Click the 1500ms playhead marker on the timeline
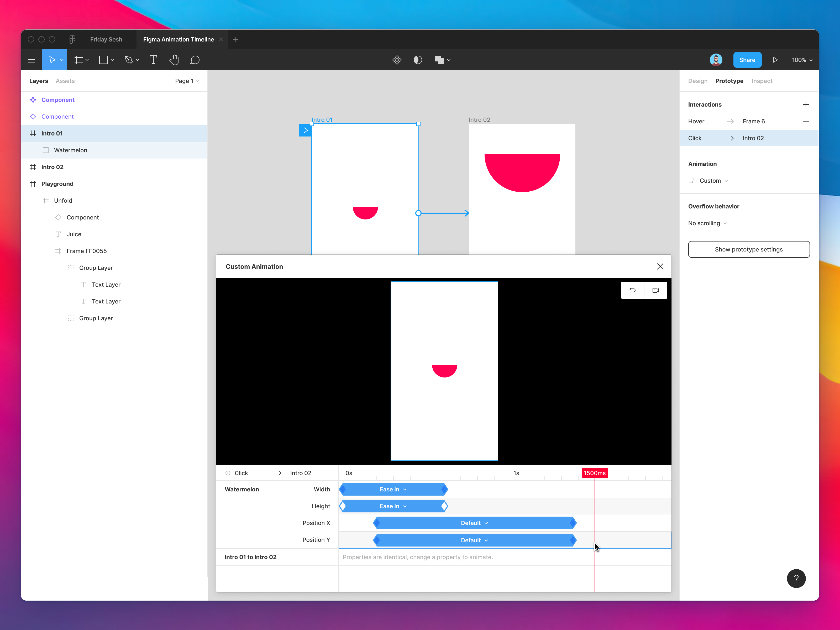840x630 pixels. tap(595, 473)
